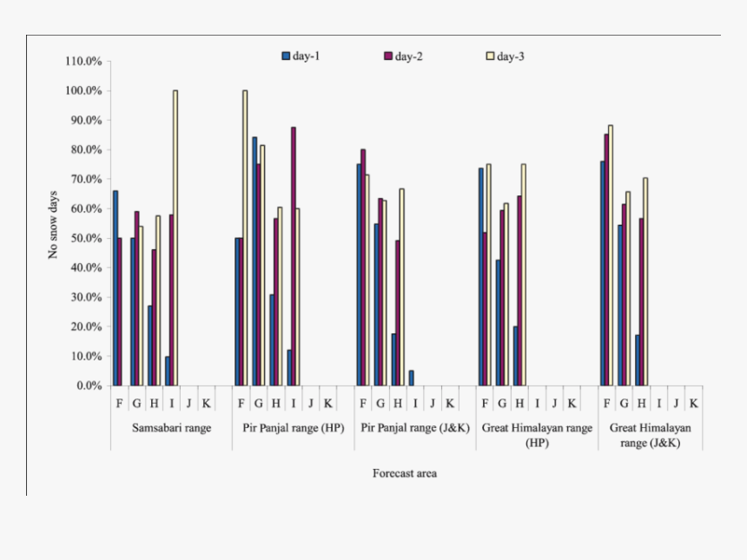Click the blue day-1 legend swatch
This screenshot has height=560, width=747.
point(286,56)
